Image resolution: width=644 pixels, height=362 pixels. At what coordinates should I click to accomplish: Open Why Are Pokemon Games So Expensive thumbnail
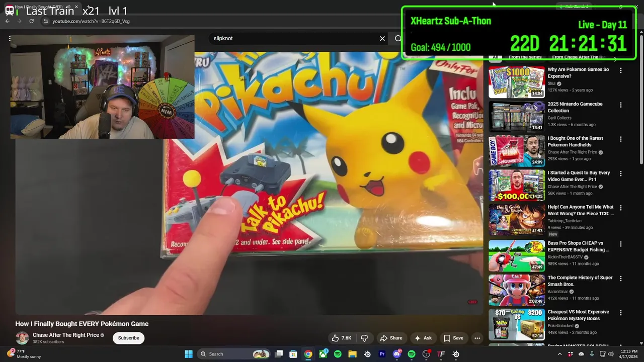coord(517,82)
